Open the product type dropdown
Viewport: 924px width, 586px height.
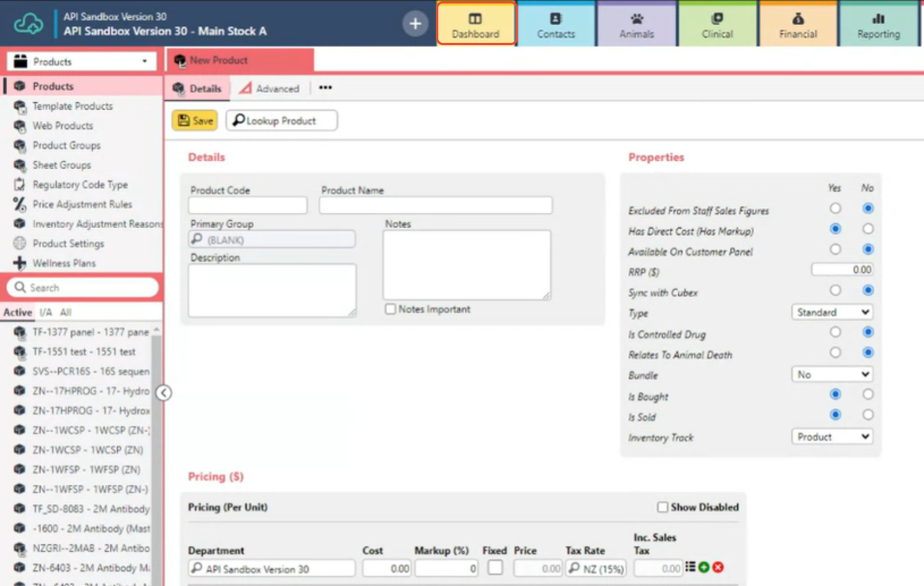831,312
